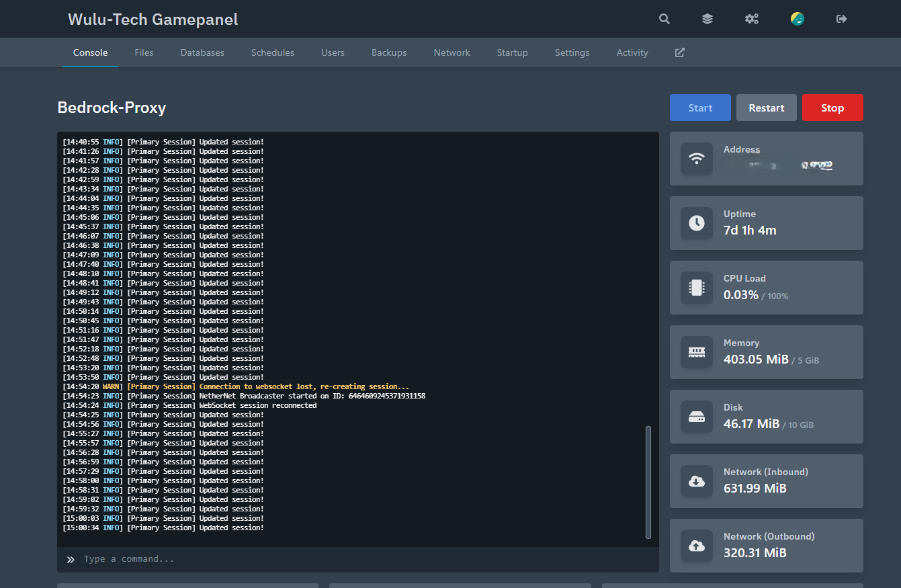Viewport: 901px width, 588px height.
Task: Click the 14:40:55 Updated session log line
Action: [163, 142]
